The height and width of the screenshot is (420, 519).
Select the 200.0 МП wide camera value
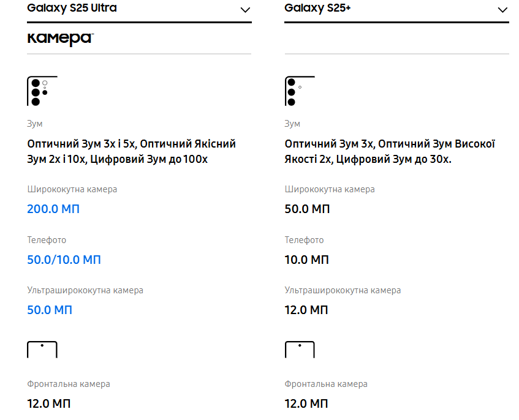[53, 209]
